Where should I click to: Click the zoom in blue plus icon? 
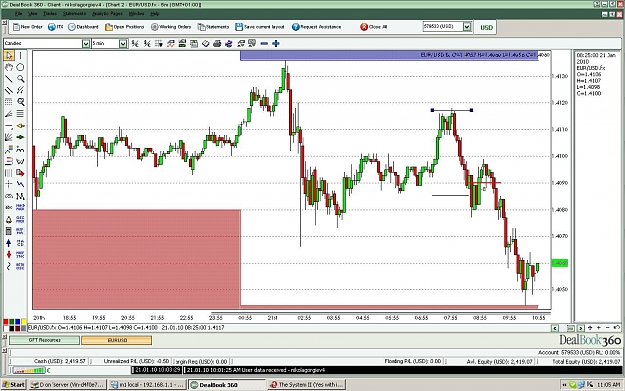(275, 43)
